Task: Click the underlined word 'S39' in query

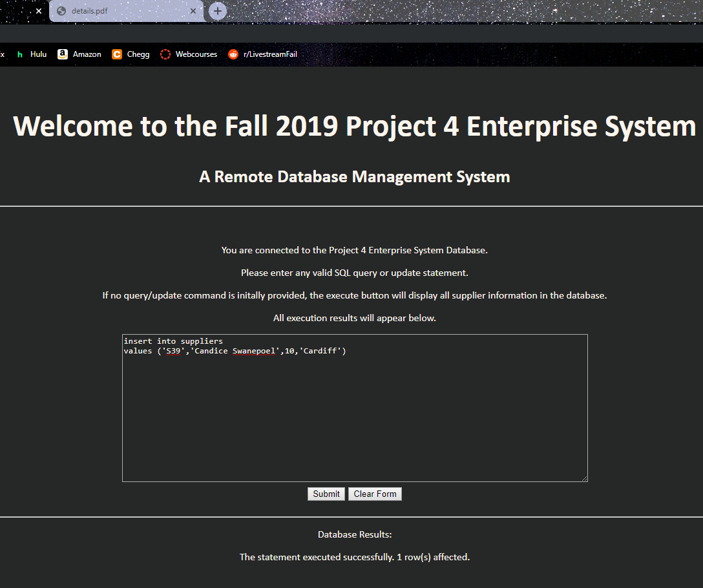Action: pyautogui.click(x=174, y=351)
